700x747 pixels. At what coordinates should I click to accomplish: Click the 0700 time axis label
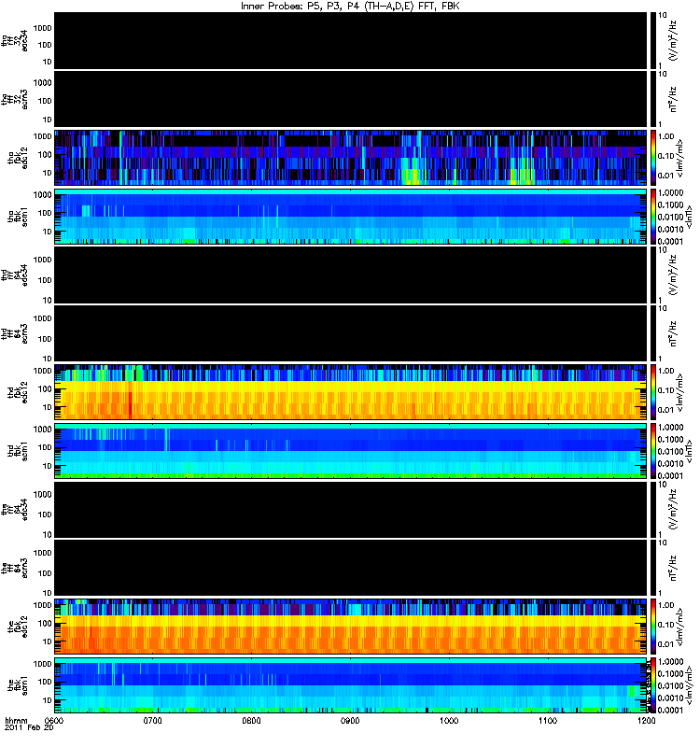coord(152,720)
